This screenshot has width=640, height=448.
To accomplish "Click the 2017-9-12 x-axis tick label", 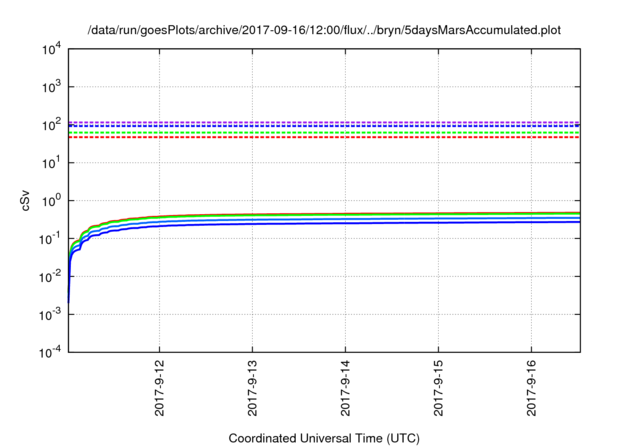I will (x=159, y=388).
